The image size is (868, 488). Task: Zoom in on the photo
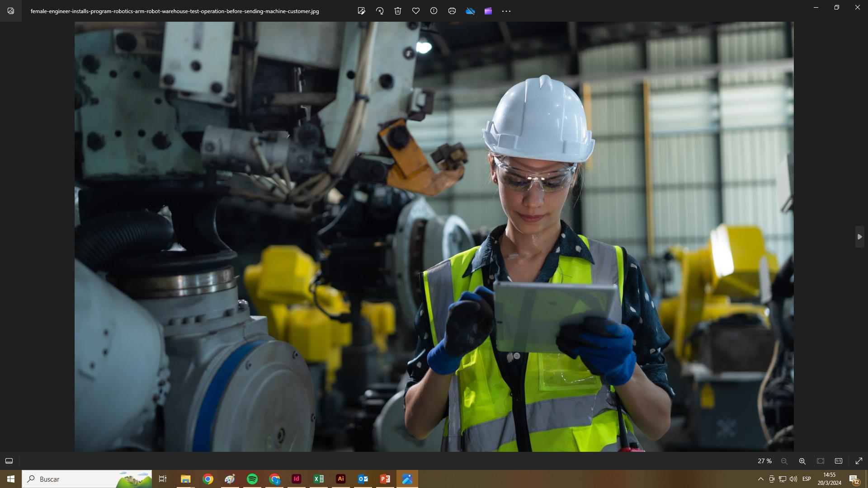pyautogui.click(x=802, y=461)
